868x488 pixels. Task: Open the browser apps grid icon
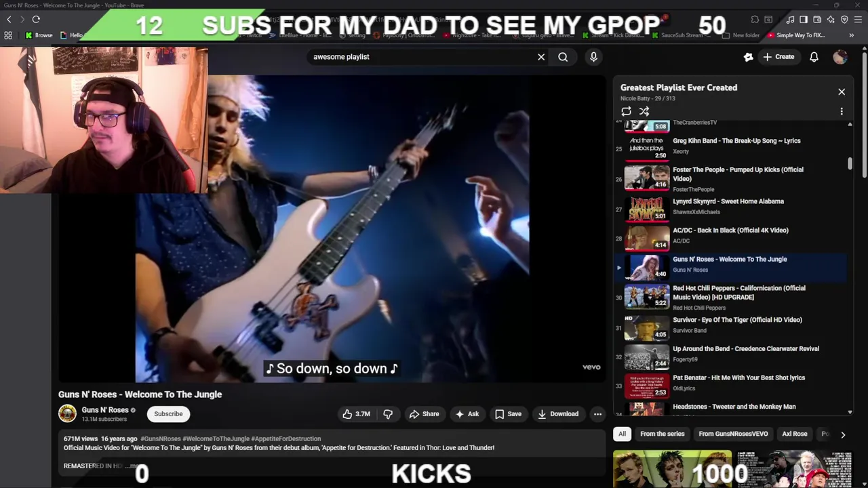pyautogui.click(x=8, y=35)
